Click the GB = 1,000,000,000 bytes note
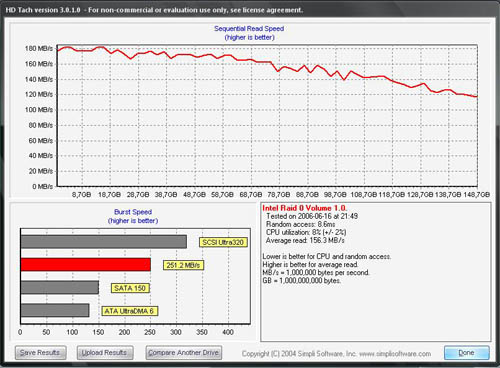 [x=301, y=280]
